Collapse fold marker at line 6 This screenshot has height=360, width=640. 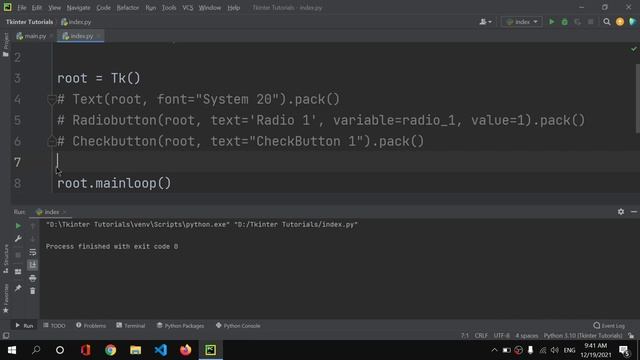51,142
